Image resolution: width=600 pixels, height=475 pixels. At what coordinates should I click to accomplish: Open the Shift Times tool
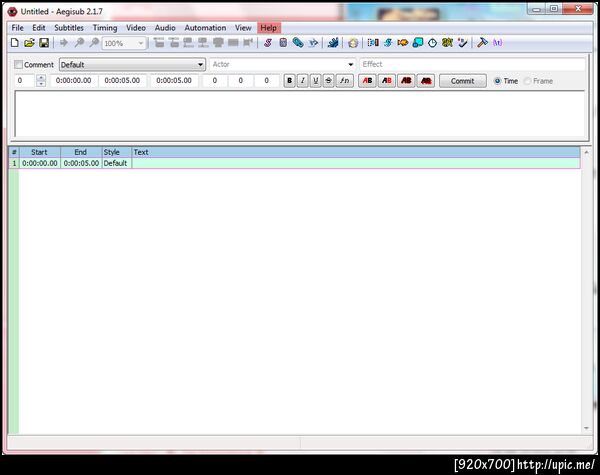373,43
